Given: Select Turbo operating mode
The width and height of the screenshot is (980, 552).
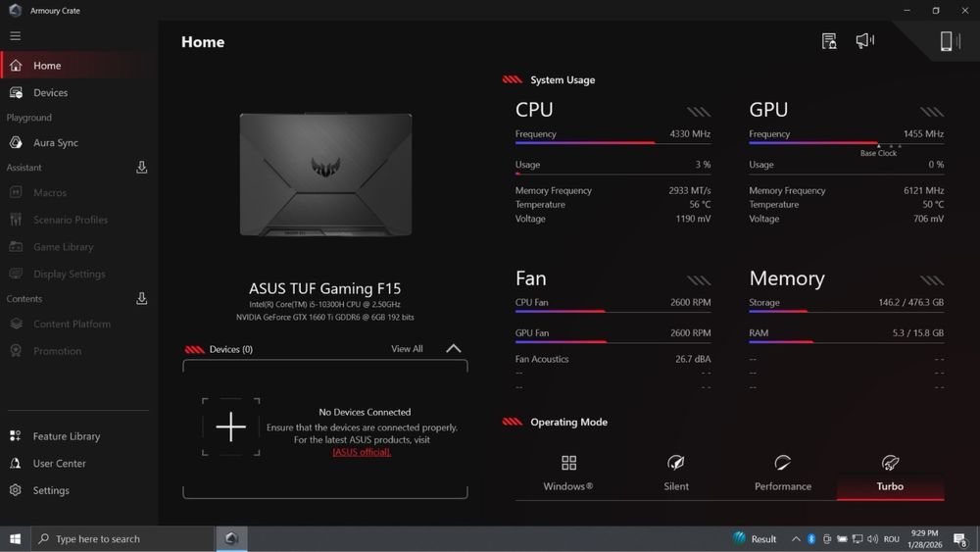Looking at the screenshot, I should [890, 474].
